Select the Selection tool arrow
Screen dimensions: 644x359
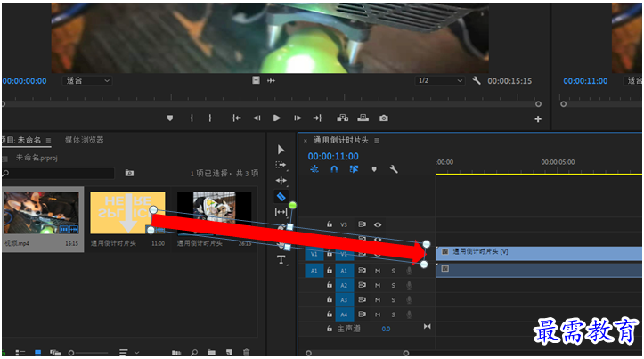pyautogui.click(x=281, y=150)
